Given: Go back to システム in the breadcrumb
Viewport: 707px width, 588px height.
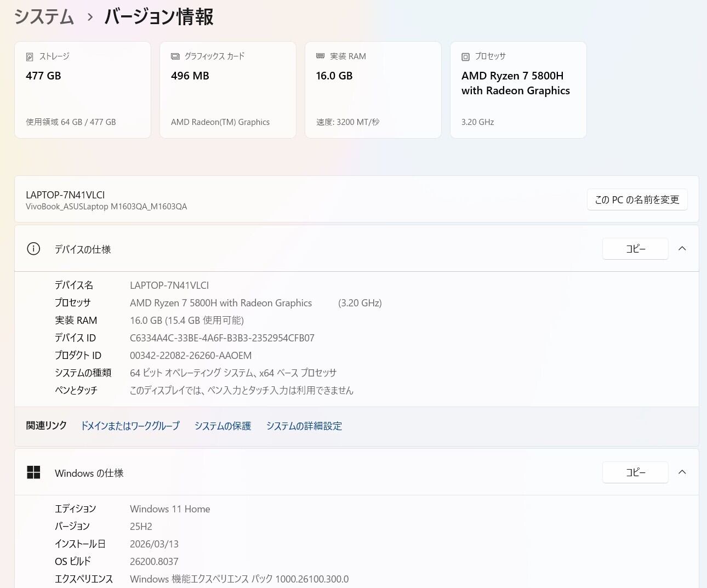Looking at the screenshot, I should [x=44, y=16].
